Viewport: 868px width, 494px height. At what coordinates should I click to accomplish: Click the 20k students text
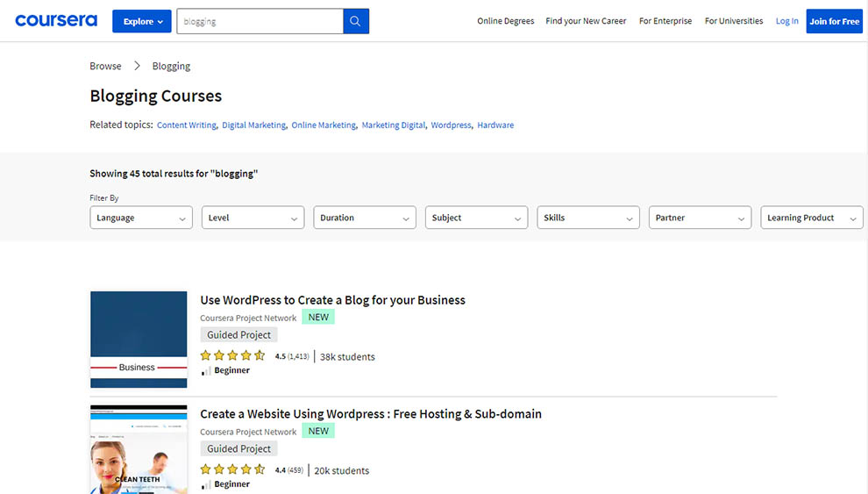coord(342,470)
